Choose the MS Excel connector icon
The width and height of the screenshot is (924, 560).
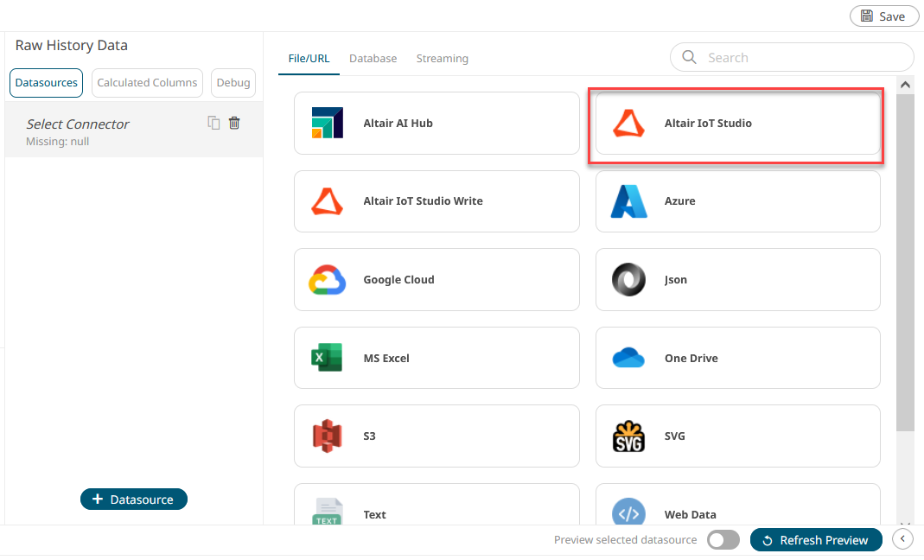tap(328, 358)
